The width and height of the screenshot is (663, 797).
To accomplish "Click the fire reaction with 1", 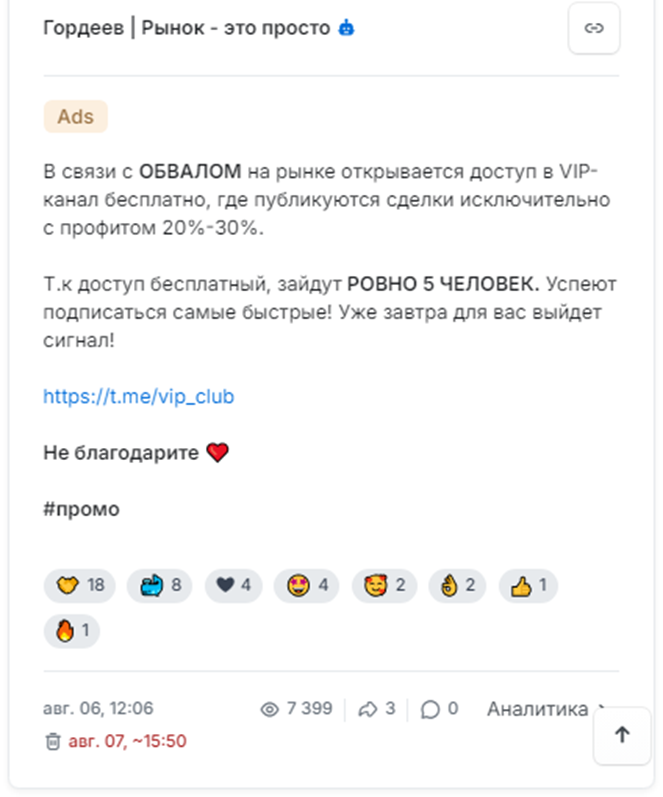I will click(x=72, y=631).
